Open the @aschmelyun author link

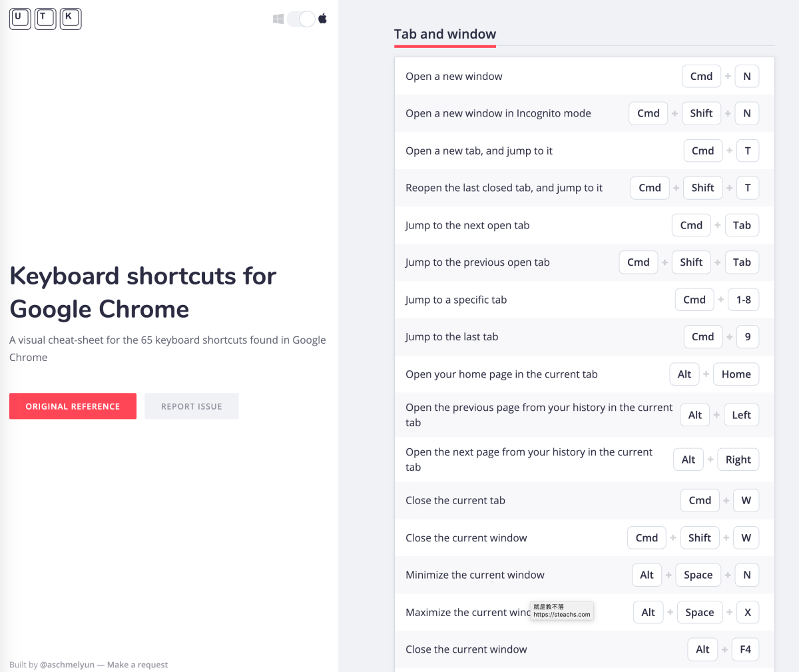(x=67, y=665)
